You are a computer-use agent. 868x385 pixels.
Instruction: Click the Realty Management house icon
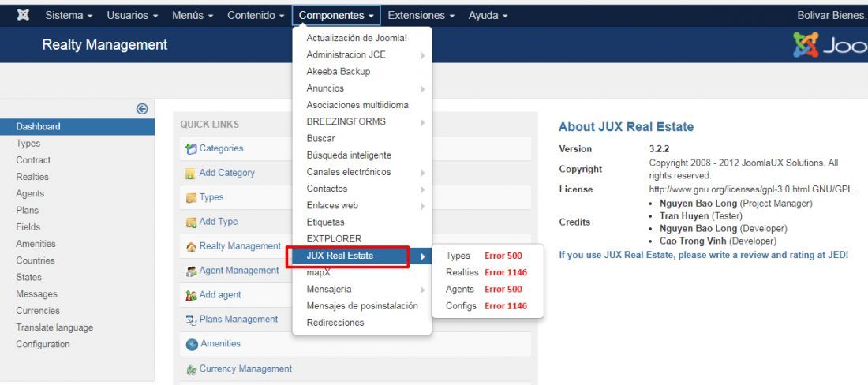pyautogui.click(x=191, y=247)
